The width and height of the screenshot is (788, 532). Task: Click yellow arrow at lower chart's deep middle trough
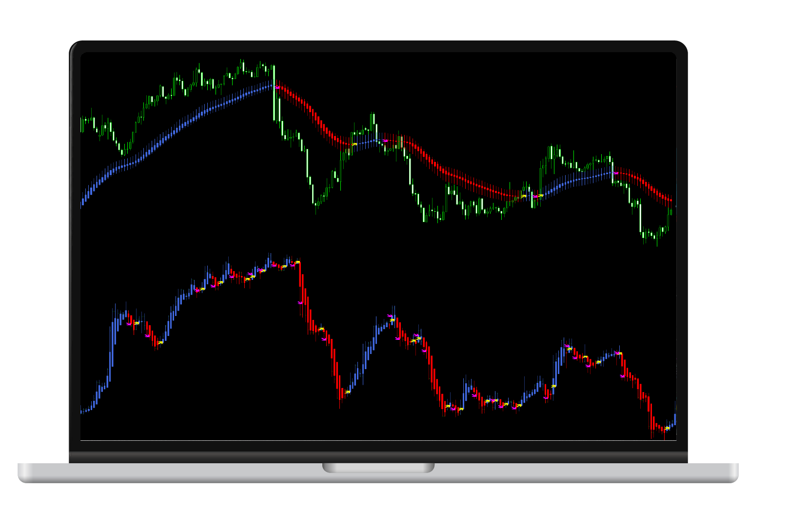348,392
